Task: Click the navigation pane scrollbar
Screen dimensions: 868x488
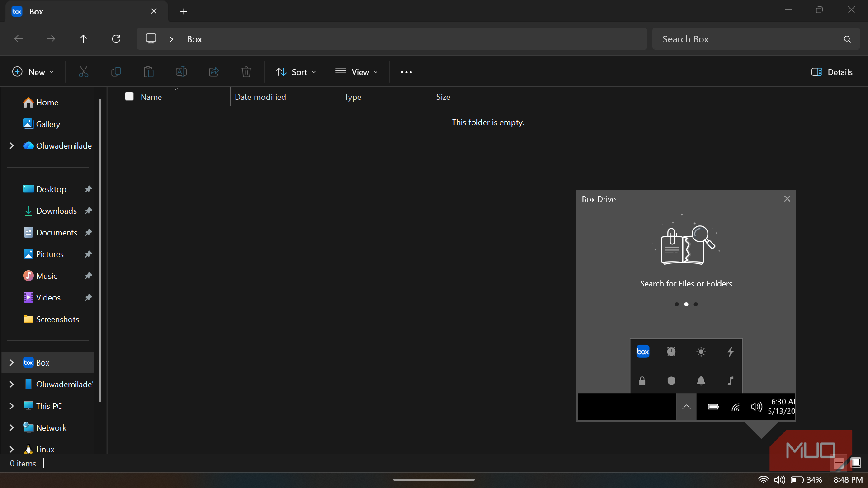Action: tap(100, 251)
